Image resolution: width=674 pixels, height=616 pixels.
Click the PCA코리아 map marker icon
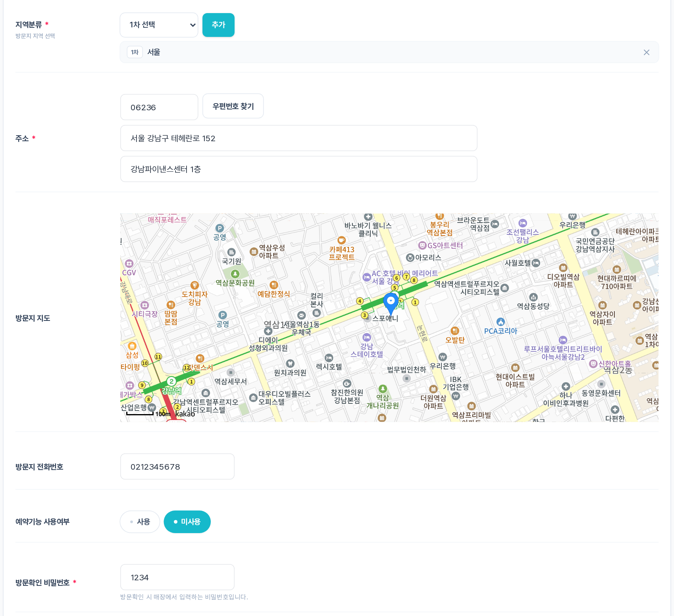point(501,322)
